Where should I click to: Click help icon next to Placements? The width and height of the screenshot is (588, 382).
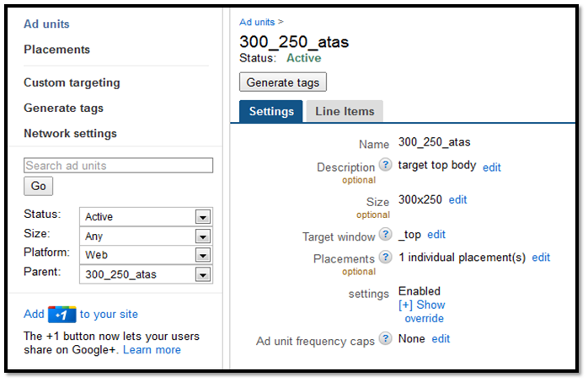coord(385,257)
